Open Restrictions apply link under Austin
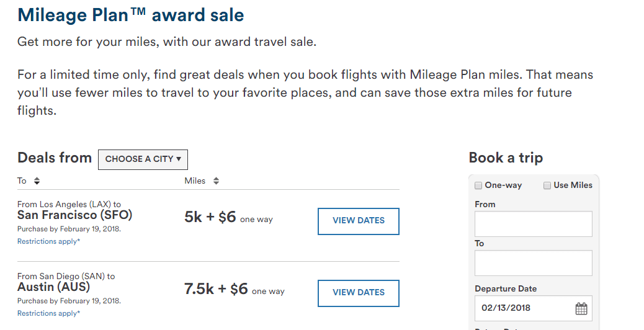The width and height of the screenshot is (644, 330). (48, 313)
